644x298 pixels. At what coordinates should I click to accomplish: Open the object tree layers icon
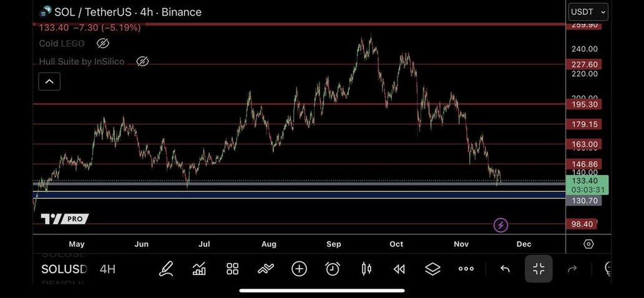(x=432, y=269)
